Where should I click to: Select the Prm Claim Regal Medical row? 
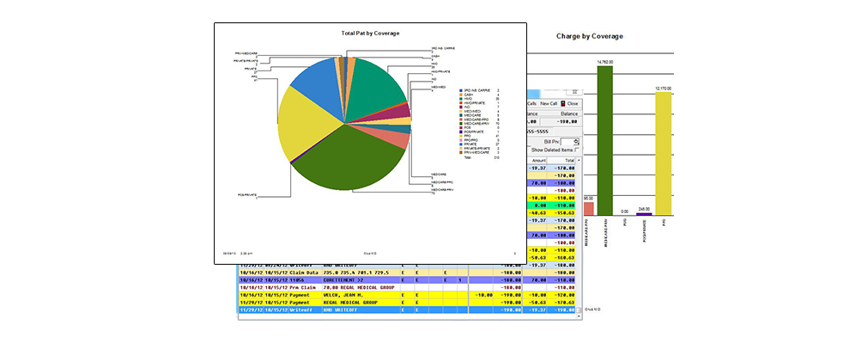pos(343,286)
